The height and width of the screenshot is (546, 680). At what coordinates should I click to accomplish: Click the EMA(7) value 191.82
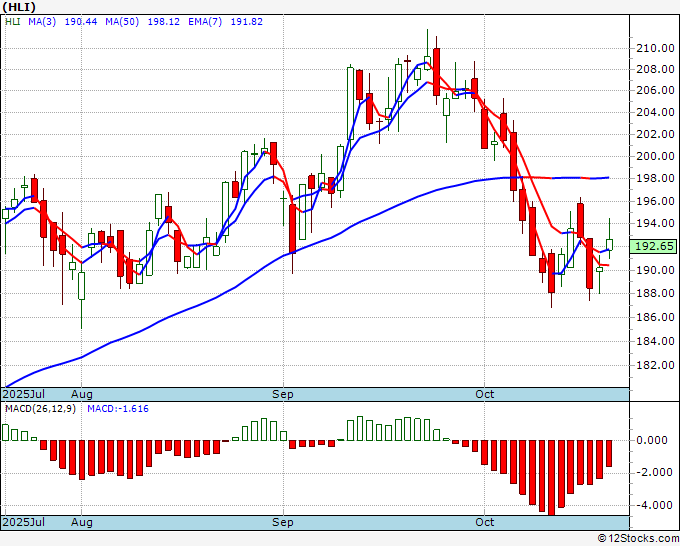click(x=246, y=22)
